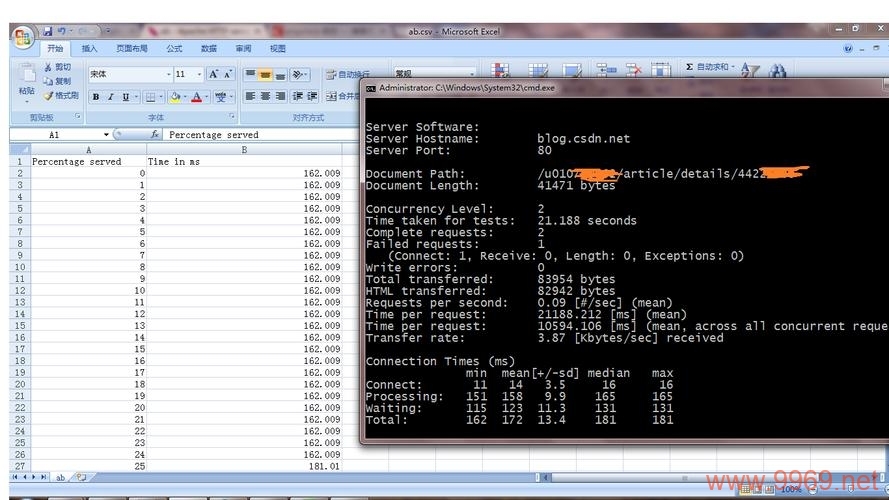Viewport: 889px width, 500px height.
Task: Click the cell styles icon
Action: [x=572, y=70]
